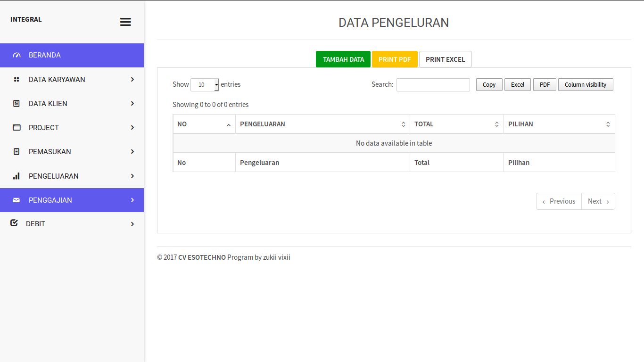Open the entries-per-page dropdown
This screenshot has width=644, height=362.
coord(205,85)
